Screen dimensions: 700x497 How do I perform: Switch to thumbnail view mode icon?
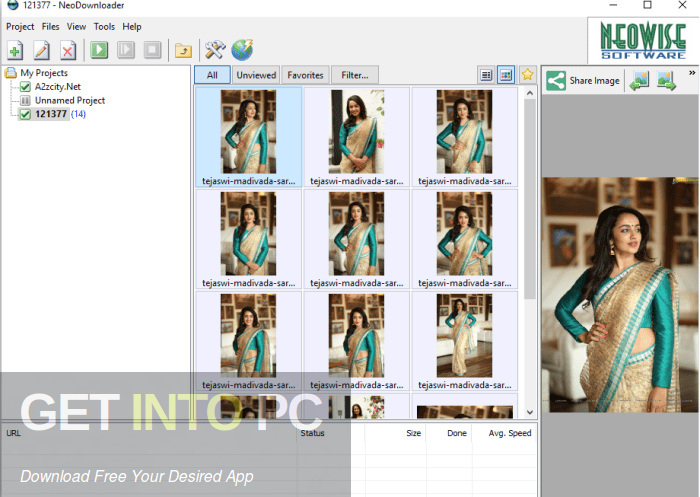pyautogui.click(x=506, y=75)
